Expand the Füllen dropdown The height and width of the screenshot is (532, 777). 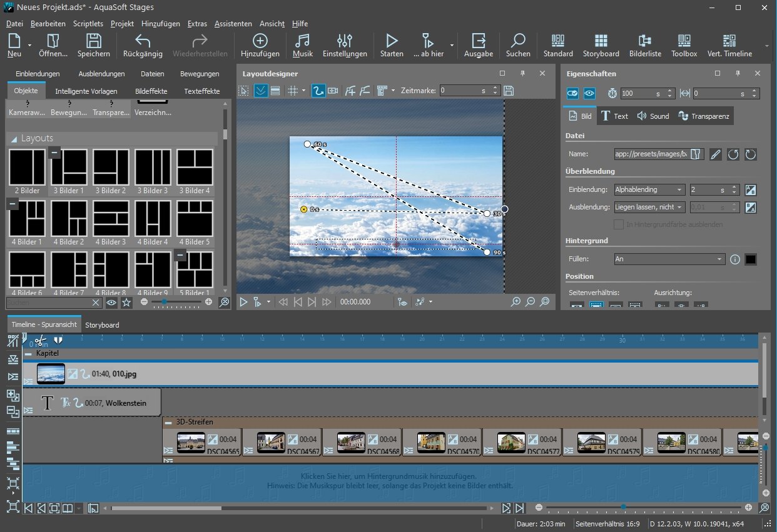pos(669,259)
